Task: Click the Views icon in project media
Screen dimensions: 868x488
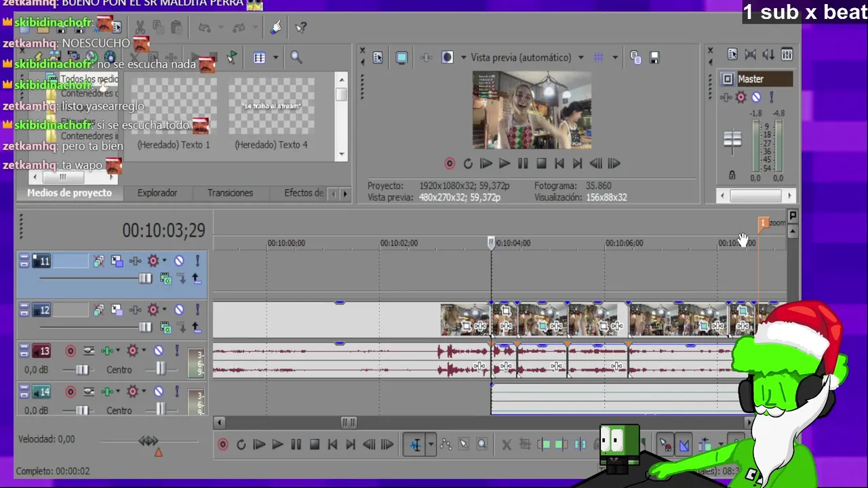Action: 259,58
